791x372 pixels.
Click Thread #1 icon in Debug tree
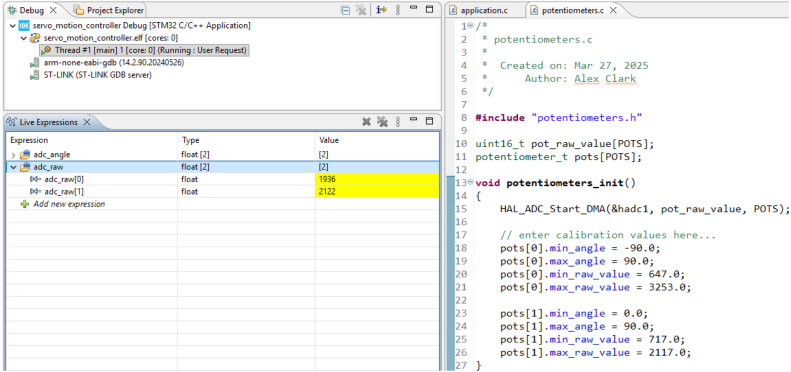click(x=47, y=50)
